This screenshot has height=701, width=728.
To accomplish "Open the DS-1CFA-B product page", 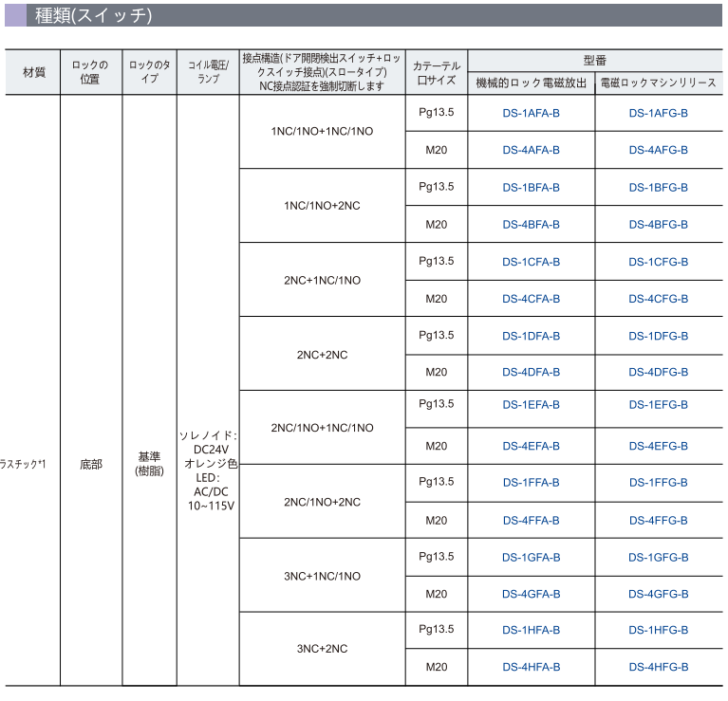I will click(531, 262).
